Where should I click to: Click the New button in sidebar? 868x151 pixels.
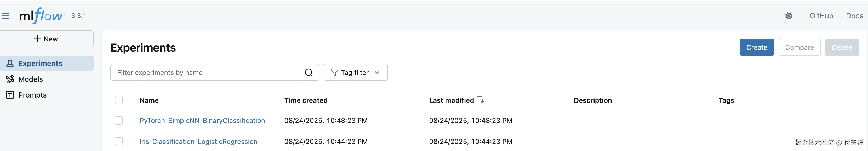coord(46,39)
